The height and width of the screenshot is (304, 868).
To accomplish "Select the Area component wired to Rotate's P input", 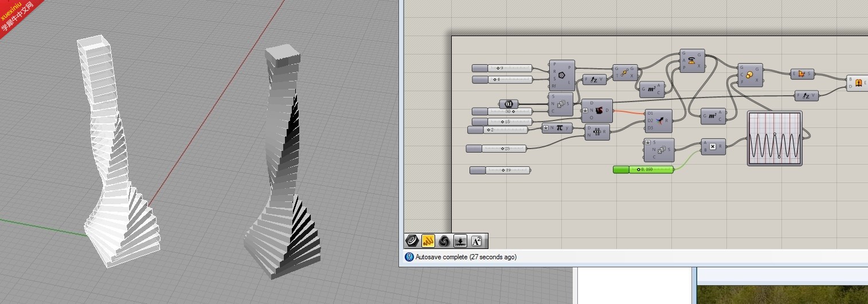I will click(652, 89).
